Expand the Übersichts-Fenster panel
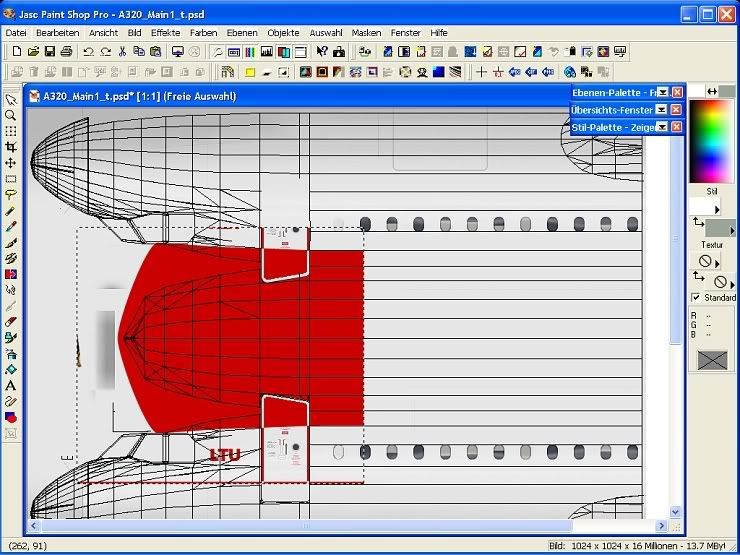The image size is (740, 555). point(662,110)
